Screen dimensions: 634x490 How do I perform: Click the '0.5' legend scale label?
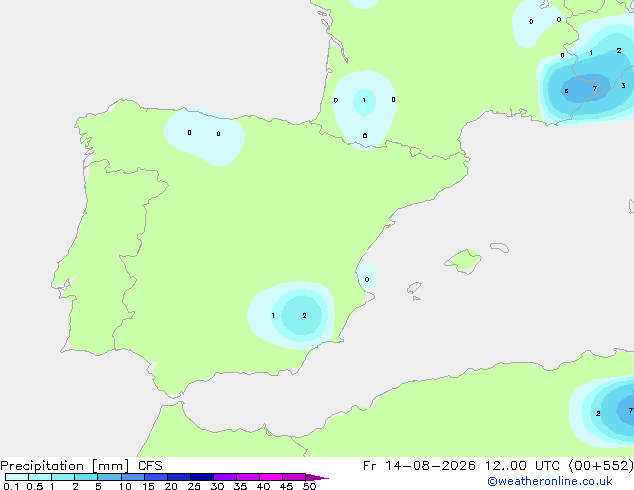(35, 486)
